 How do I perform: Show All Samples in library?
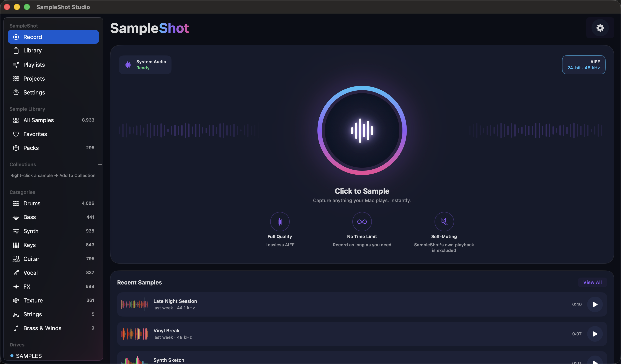coord(53,120)
